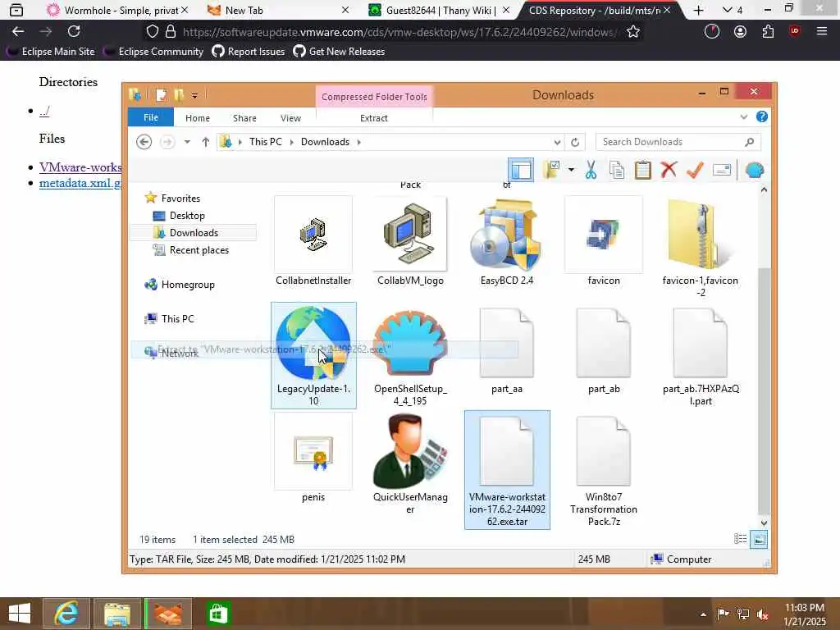This screenshot has width=840, height=630.
Task: Click the Copy toolbar icon
Action: 617,170
